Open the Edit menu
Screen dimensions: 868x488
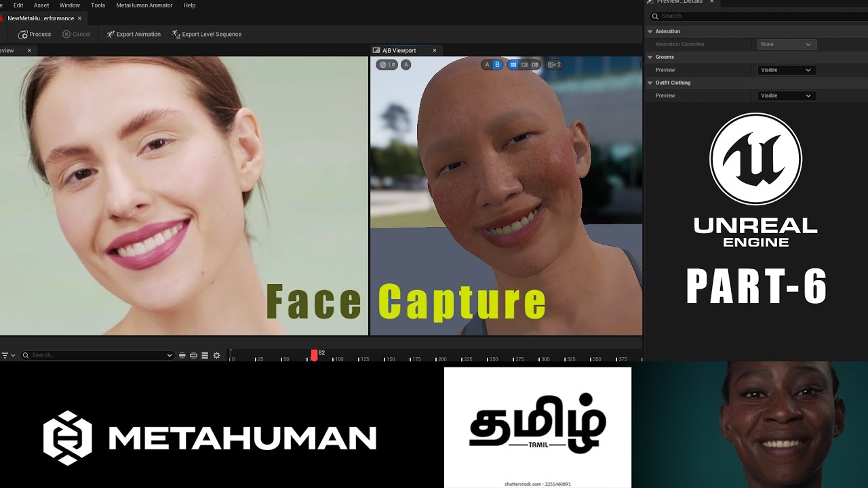pyautogui.click(x=18, y=5)
